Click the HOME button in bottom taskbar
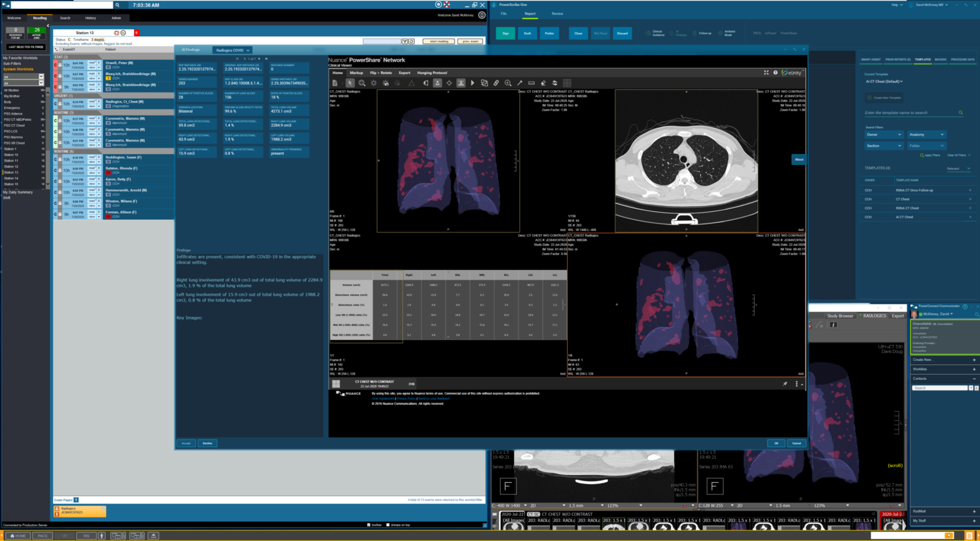 [17, 535]
